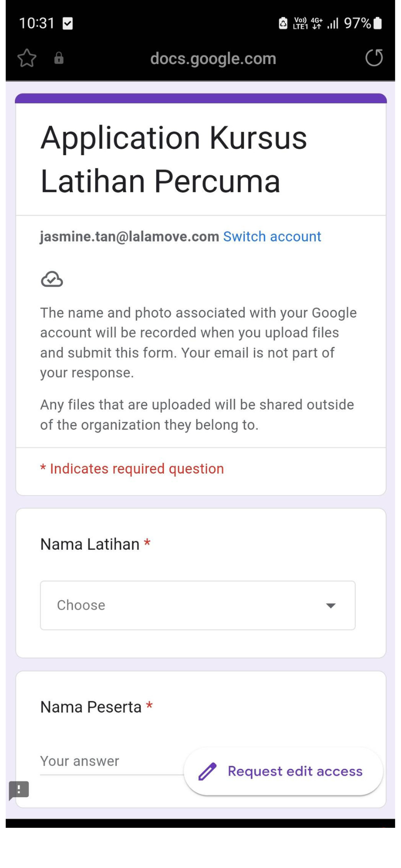
Task: Tap the 4G+ data indicator icon
Action: tap(317, 23)
